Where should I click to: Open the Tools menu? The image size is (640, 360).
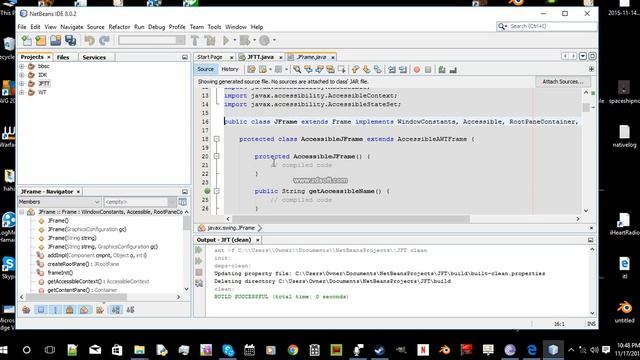click(214, 27)
